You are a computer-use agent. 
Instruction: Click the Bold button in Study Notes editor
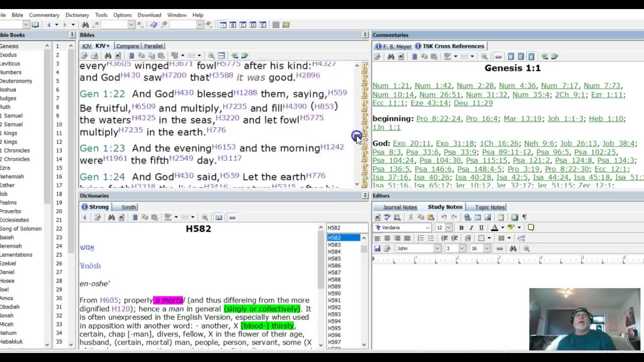point(461,228)
